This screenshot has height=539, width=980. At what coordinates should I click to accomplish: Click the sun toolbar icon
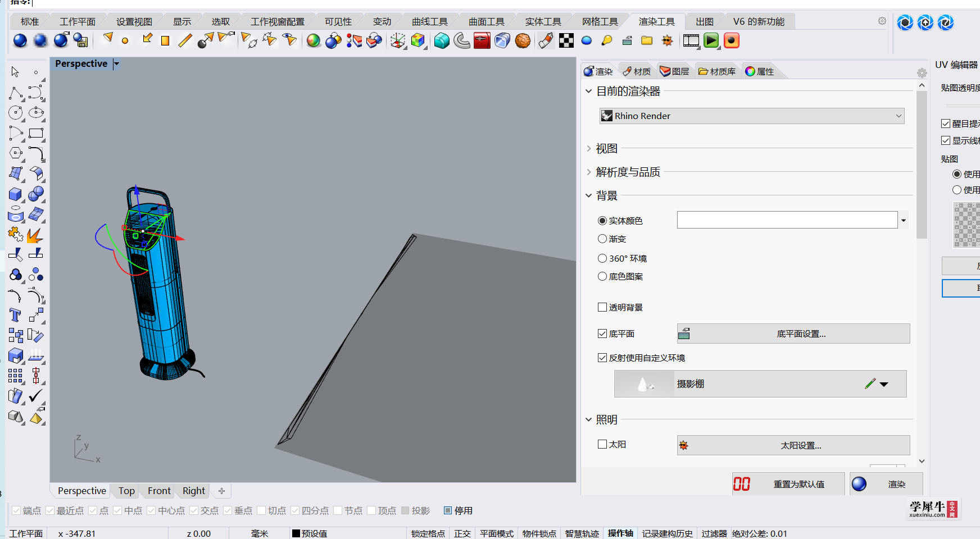coord(667,40)
